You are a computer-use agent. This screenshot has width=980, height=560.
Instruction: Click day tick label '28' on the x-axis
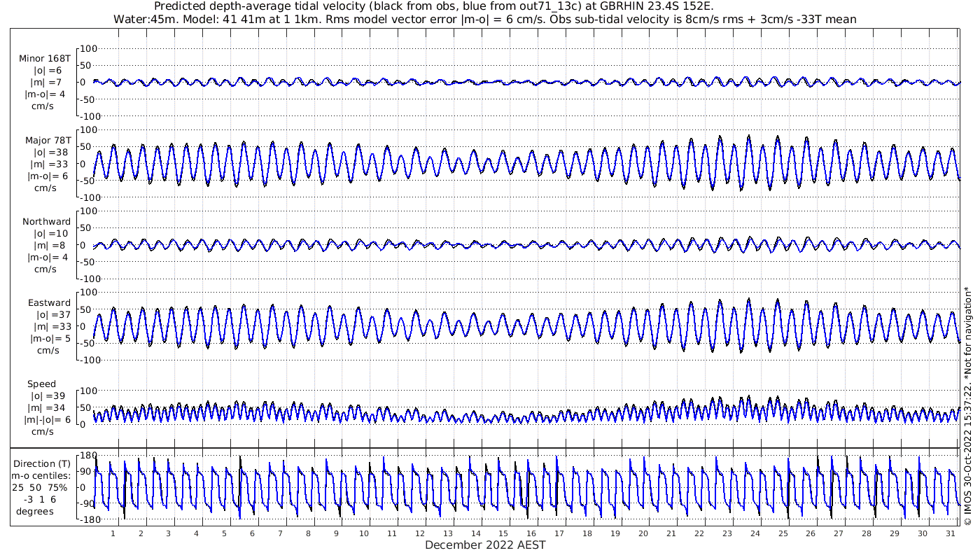coord(867,533)
